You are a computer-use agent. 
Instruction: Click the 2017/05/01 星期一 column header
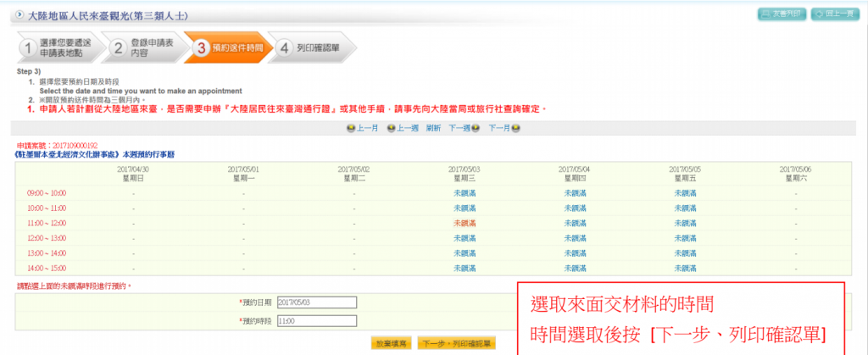[x=243, y=173]
